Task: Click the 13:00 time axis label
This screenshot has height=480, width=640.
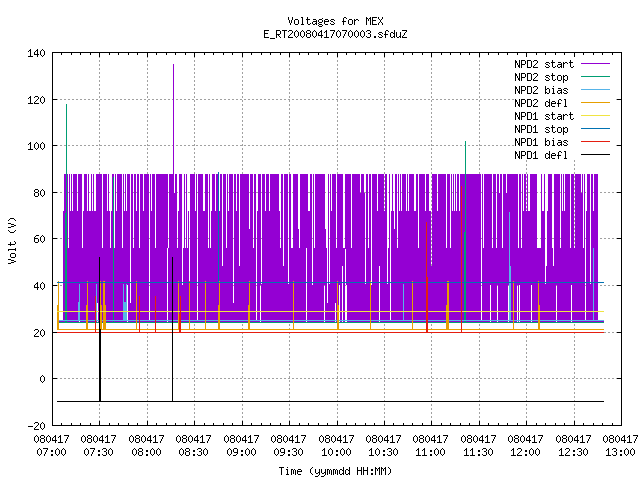Action: tap(620, 453)
